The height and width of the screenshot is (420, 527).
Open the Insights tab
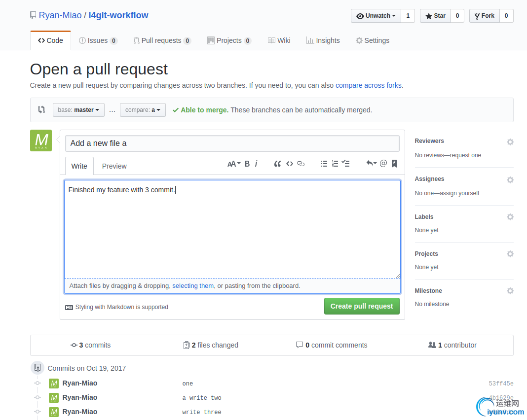click(x=323, y=40)
